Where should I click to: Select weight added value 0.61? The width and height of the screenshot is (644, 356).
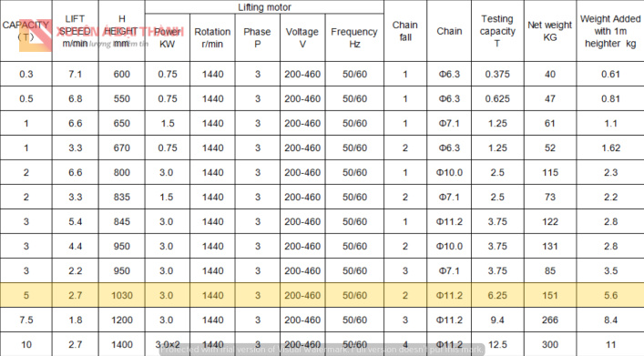(610, 75)
